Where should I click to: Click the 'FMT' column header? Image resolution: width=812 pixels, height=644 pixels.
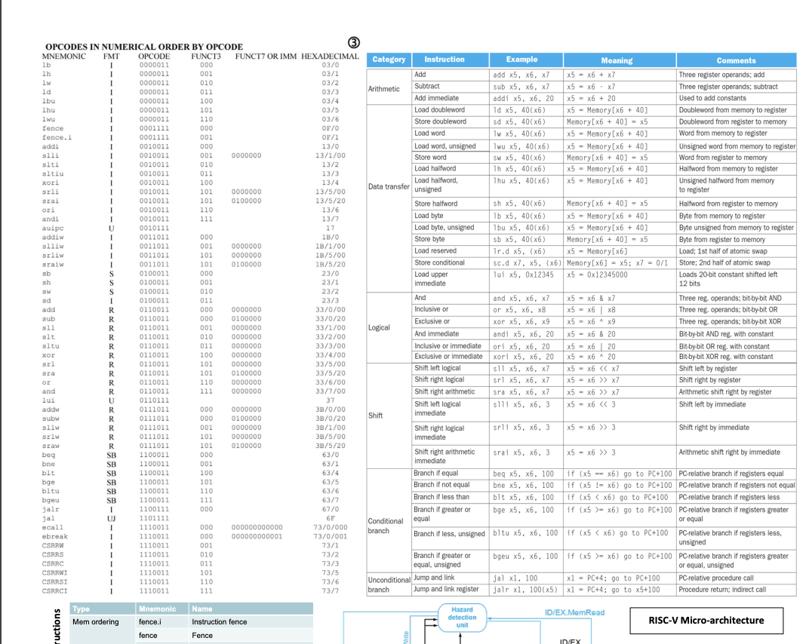(112, 57)
